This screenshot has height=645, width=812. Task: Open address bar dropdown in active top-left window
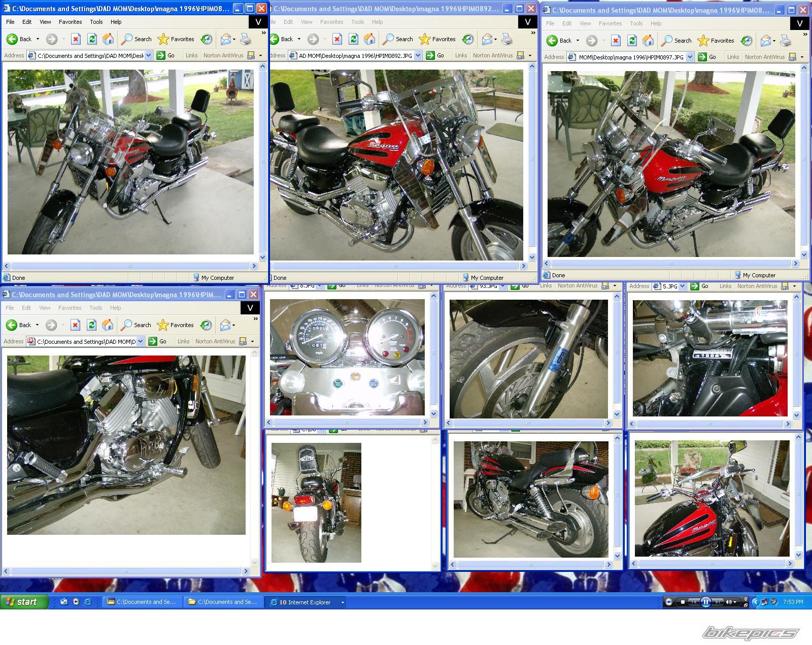point(149,56)
